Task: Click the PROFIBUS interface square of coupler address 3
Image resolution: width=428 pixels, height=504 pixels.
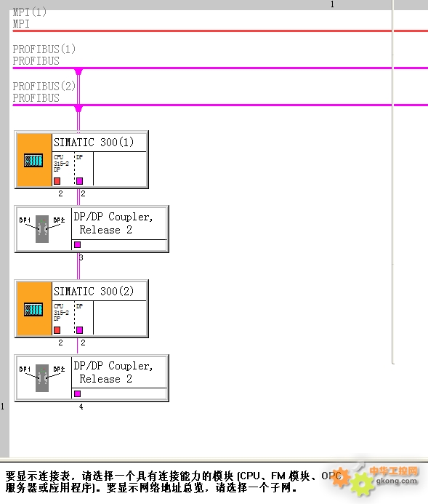Action: 77,244
